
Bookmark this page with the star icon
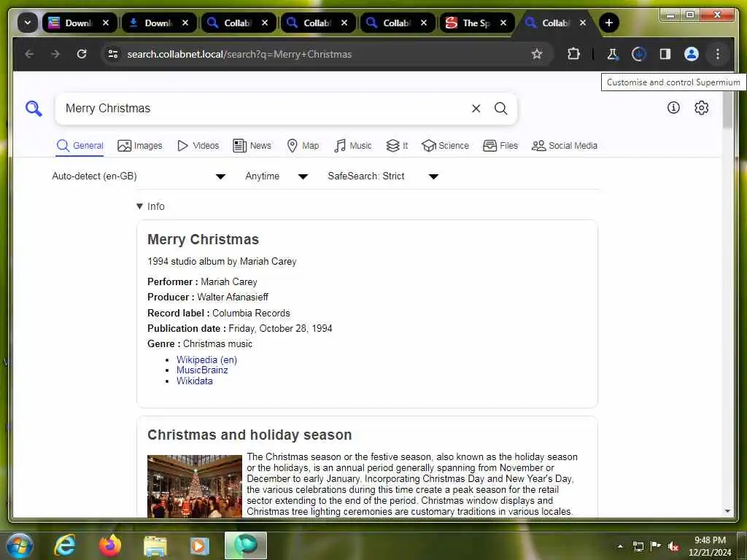[537, 54]
